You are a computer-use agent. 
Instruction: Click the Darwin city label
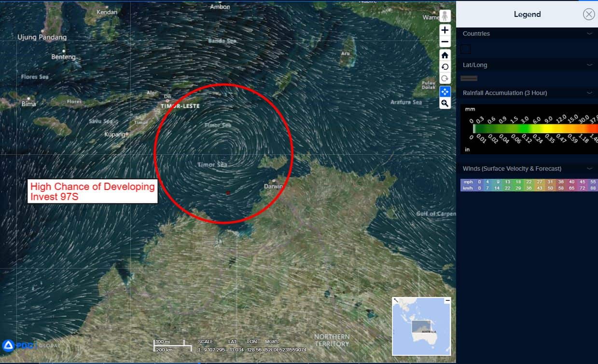273,186
